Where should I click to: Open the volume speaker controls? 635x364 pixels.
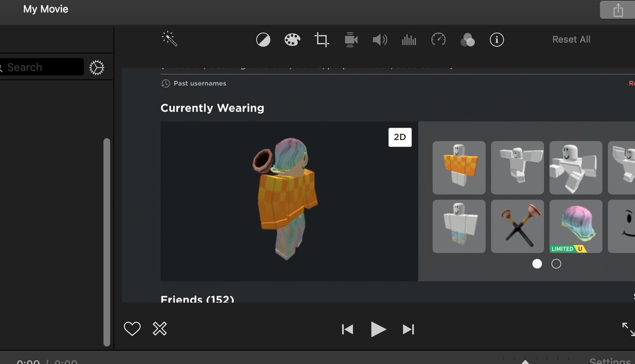[x=380, y=40]
